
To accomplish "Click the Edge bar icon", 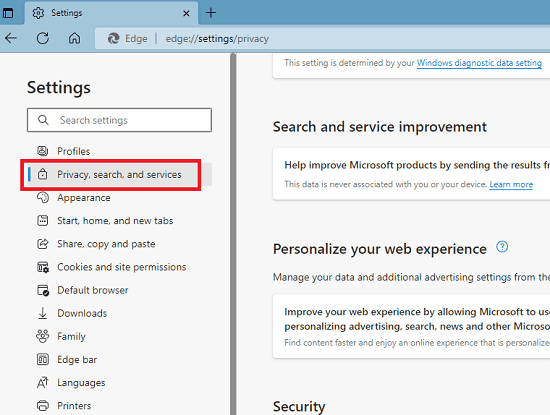I will pos(42,359).
